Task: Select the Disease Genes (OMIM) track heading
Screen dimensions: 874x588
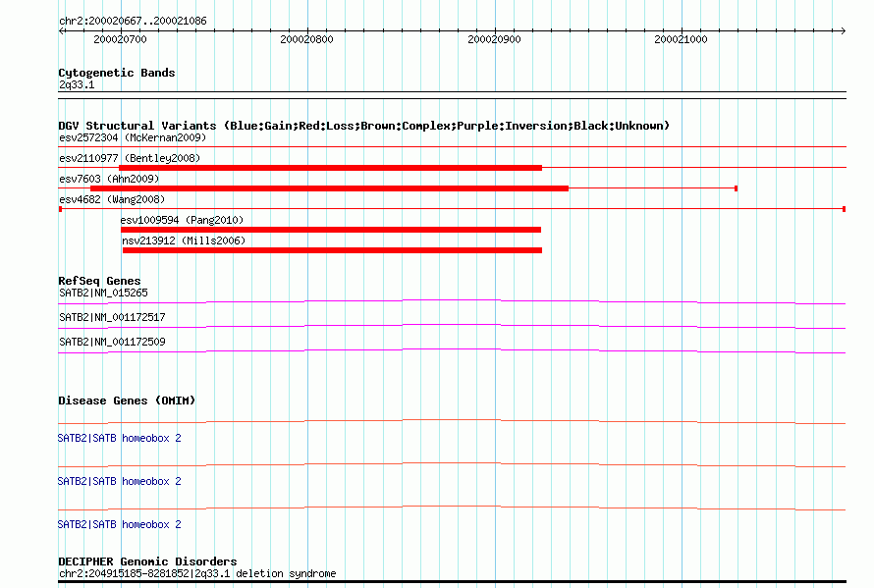Action: [127, 401]
